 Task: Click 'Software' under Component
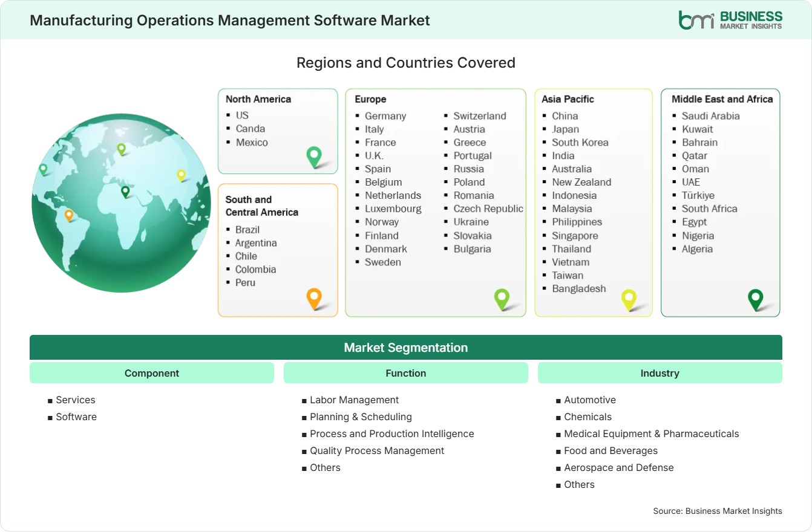[x=76, y=417]
